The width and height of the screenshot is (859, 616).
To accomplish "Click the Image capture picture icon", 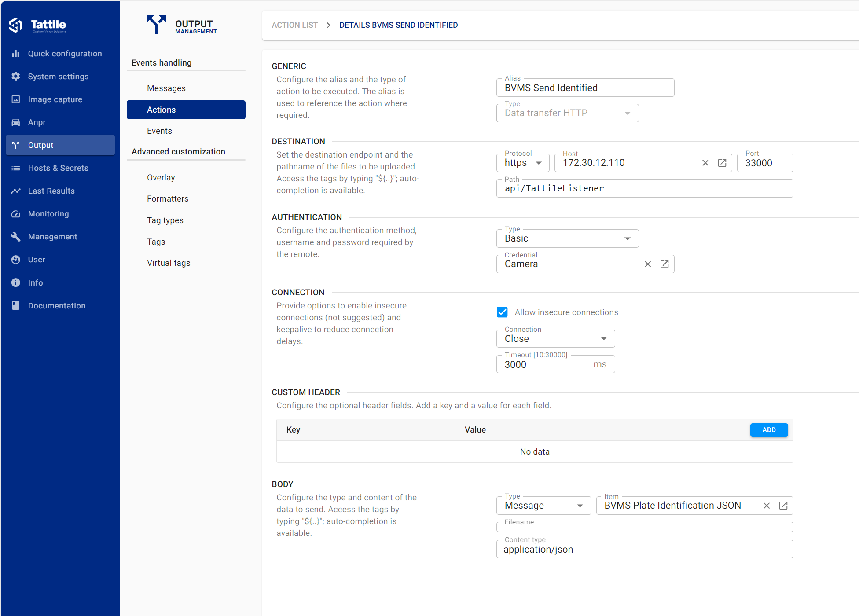I will 16,99.
